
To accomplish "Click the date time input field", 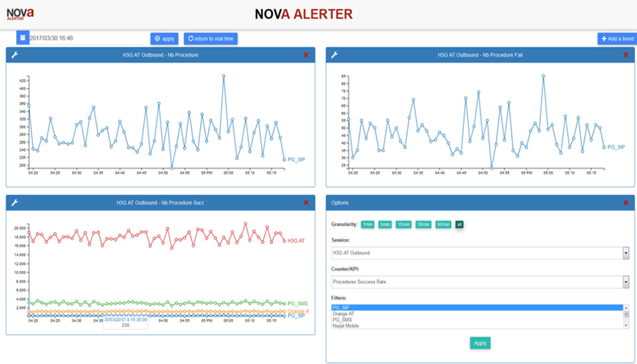I will (86, 39).
